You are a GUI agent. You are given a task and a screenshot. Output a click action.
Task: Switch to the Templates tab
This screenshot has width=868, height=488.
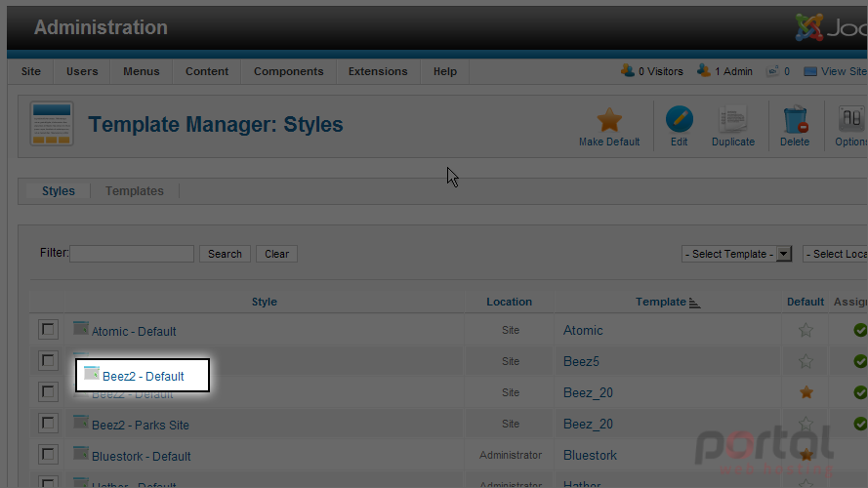click(x=135, y=191)
